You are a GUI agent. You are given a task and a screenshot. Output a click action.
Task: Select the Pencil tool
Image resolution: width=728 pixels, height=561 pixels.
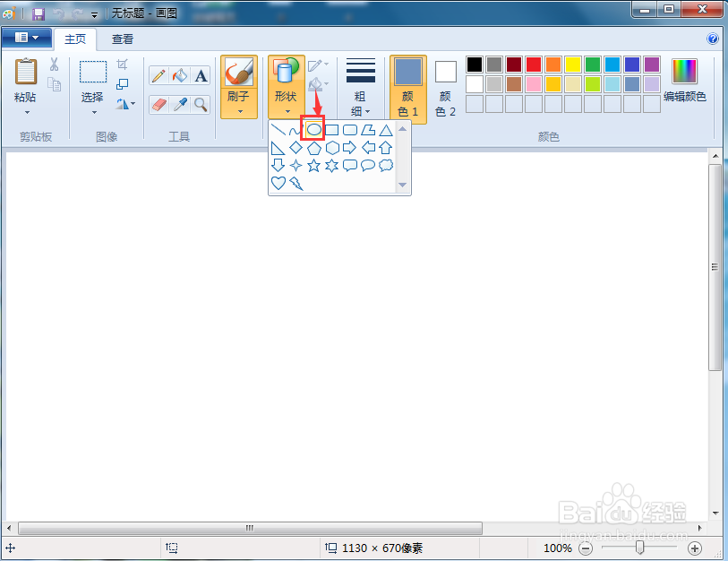click(158, 75)
